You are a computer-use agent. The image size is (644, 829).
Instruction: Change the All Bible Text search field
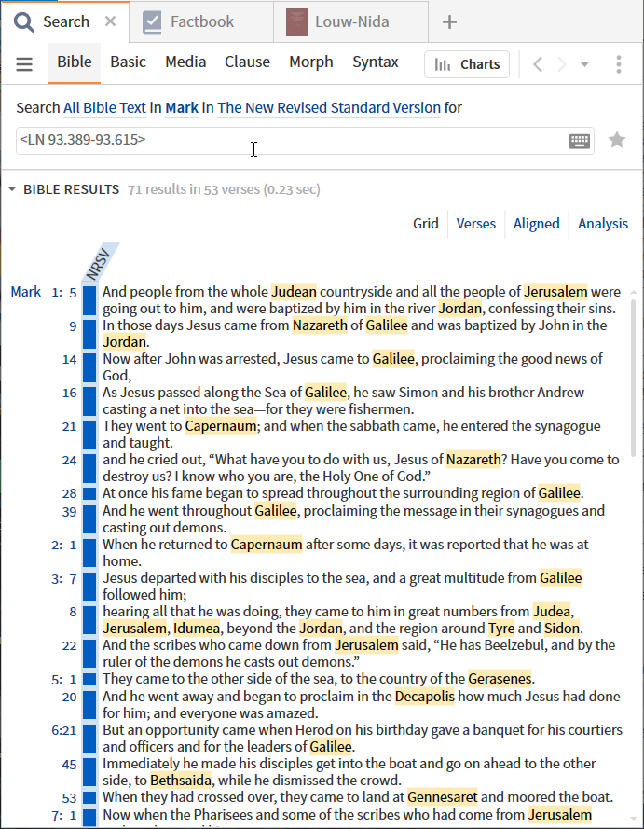click(x=104, y=108)
